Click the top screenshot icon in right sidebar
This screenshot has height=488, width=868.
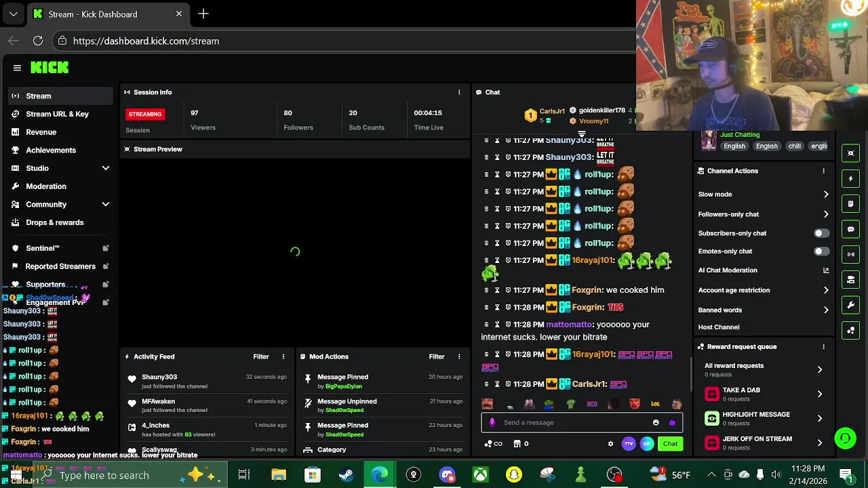click(x=850, y=153)
